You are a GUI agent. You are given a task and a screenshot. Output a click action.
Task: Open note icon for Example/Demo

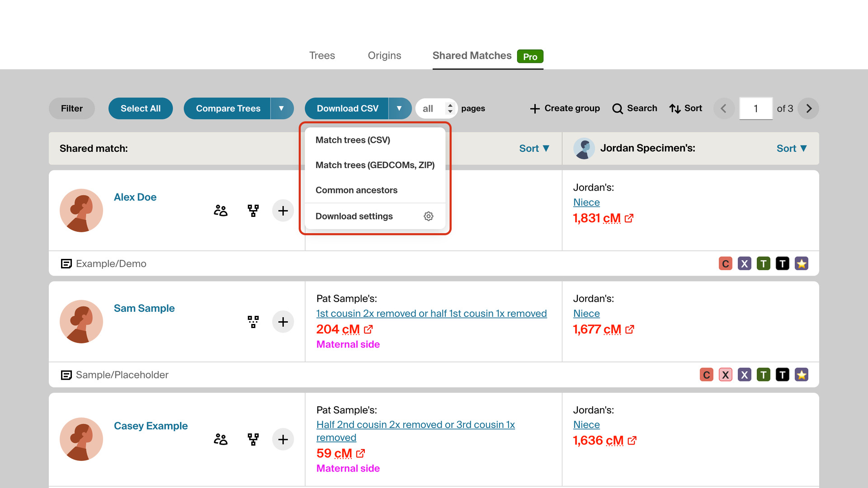[66, 263]
